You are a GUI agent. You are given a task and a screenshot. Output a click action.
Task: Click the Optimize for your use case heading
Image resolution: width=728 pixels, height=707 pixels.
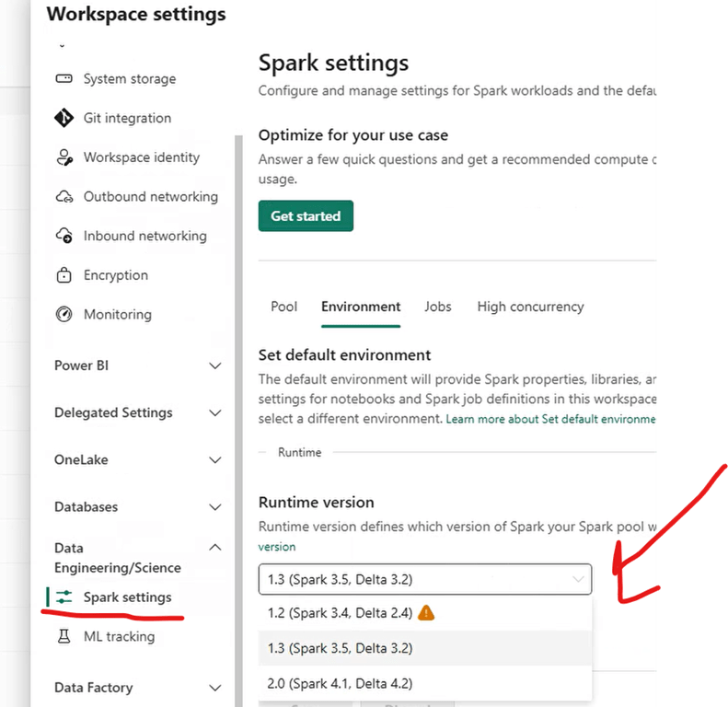point(353,135)
